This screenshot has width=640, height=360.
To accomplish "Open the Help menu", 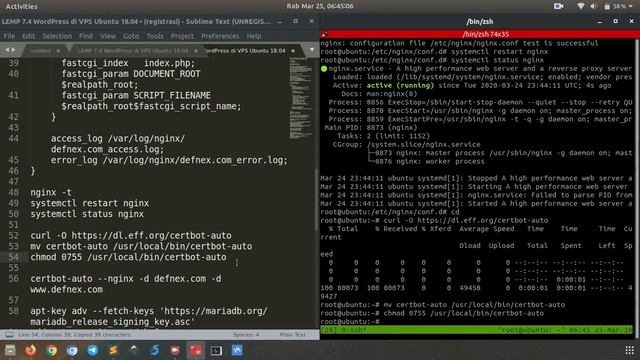I will click(254, 36).
